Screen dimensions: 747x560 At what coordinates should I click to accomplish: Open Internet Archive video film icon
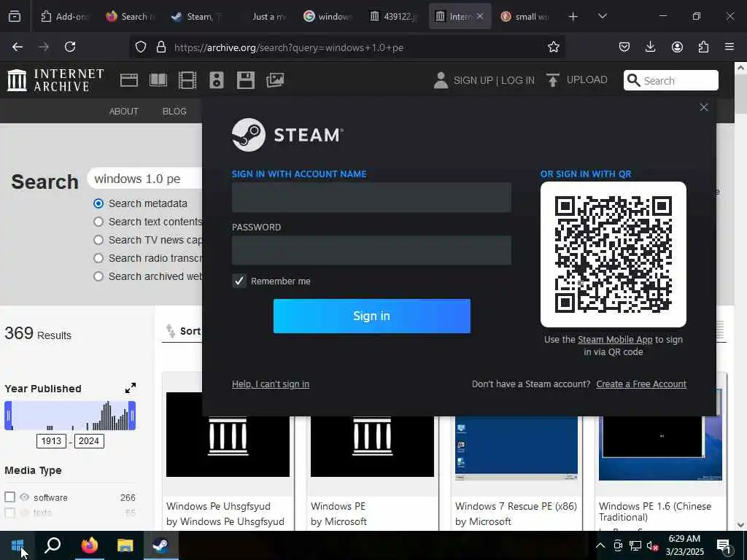pos(187,80)
